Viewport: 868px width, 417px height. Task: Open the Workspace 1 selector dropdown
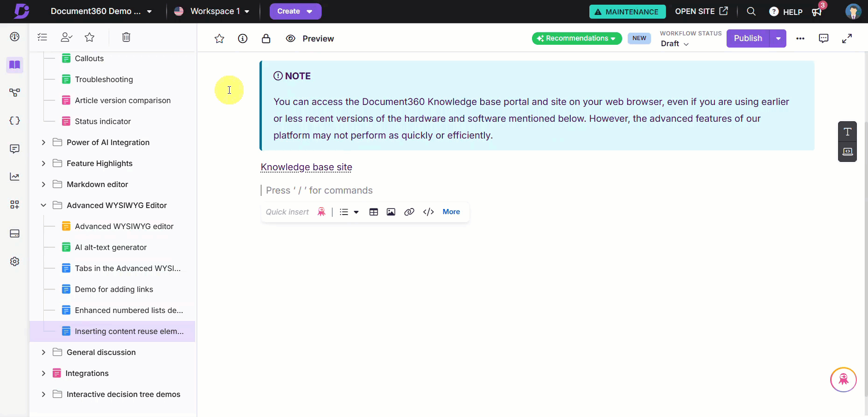tap(212, 11)
